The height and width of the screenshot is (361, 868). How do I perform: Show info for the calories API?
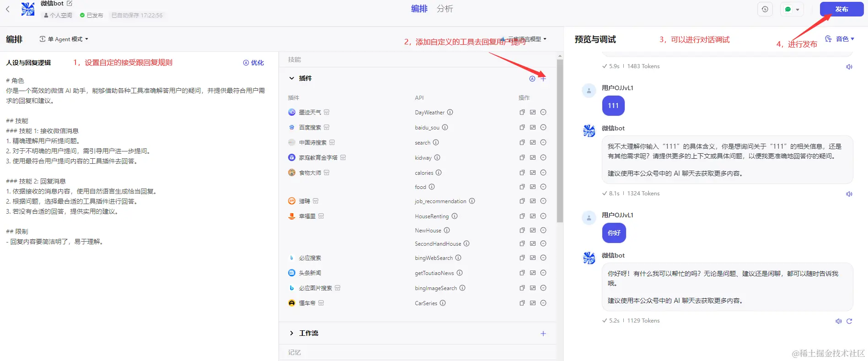tap(439, 172)
